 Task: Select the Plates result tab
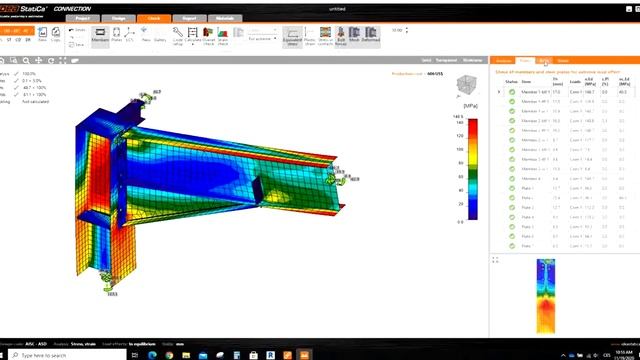(525, 60)
